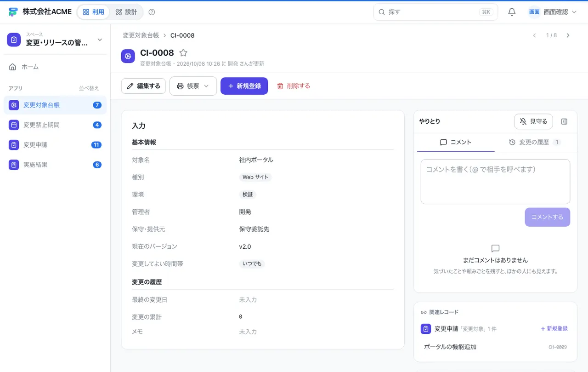This screenshot has width=588, height=372.
Task: Click 編集する button
Action: pyautogui.click(x=143, y=86)
